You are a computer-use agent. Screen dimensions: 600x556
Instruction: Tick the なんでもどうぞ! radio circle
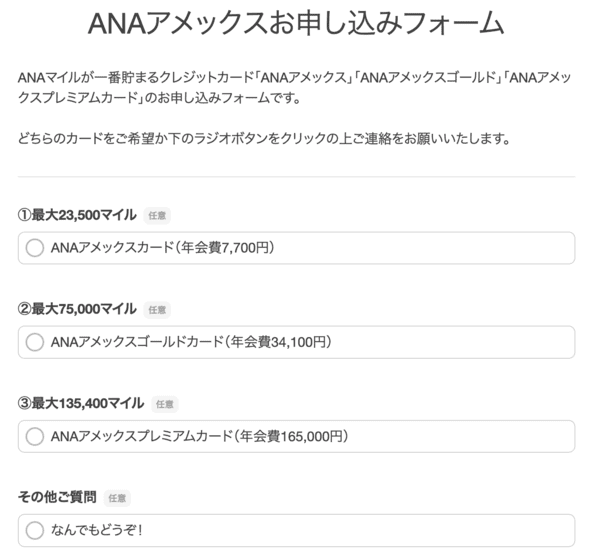click(35, 530)
